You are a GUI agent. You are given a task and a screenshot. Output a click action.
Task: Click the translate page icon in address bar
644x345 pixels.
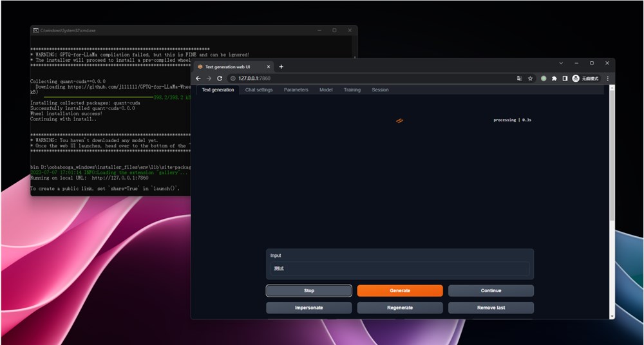click(519, 78)
